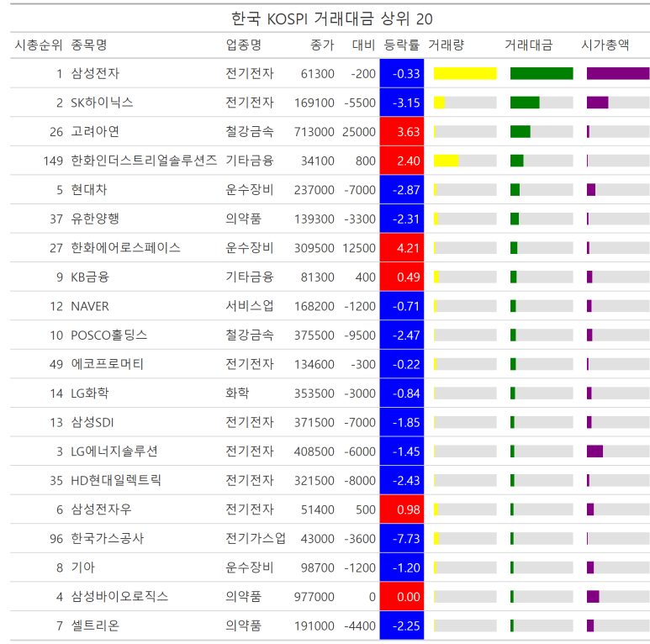Click the 서비스업 sector cell
This screenshot has width=650, height=644.
(x=250, y=306)
